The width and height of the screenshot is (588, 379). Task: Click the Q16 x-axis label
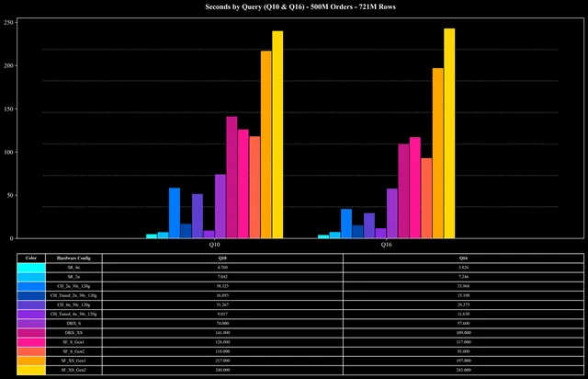coord(386,245)
